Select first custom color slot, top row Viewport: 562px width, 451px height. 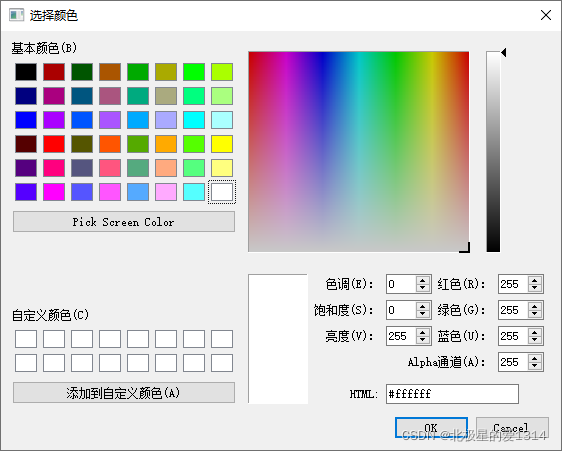pos(26,339)
